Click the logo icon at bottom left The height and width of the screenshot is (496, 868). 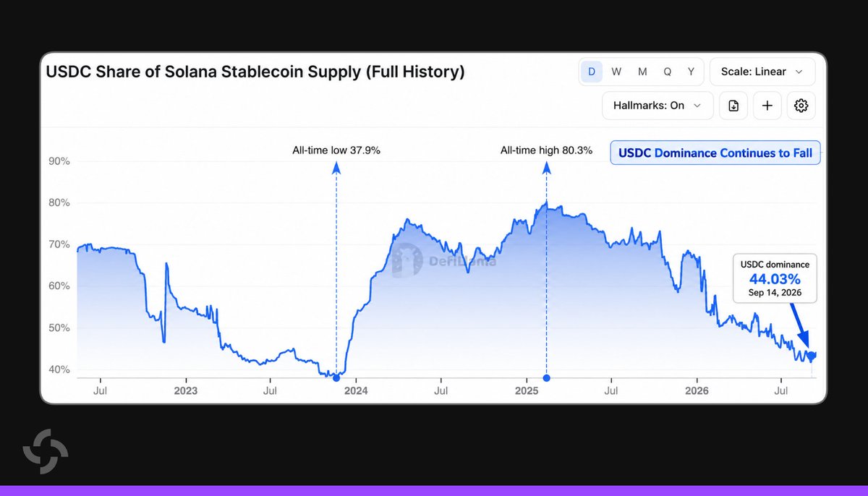click(x=46, y=452)
